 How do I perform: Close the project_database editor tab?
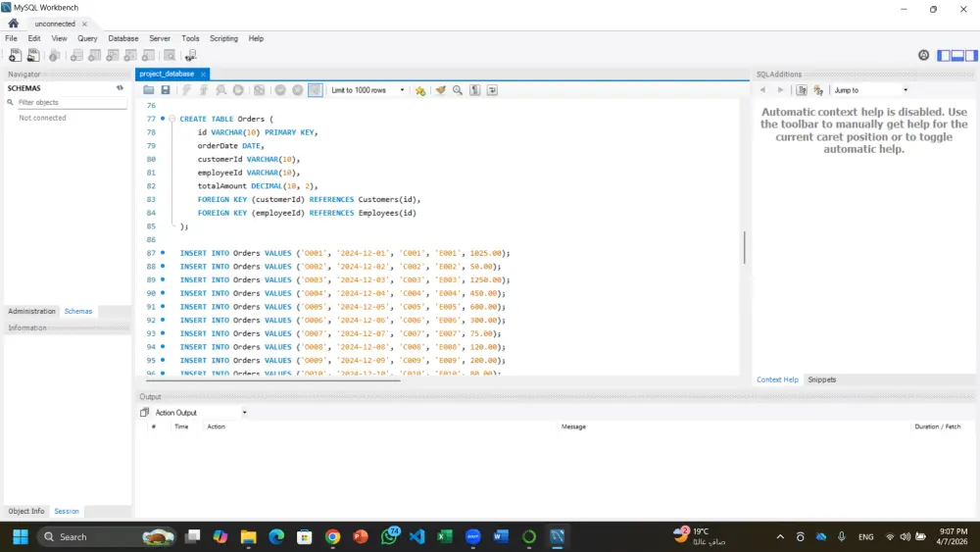pyautogui.click(x=203, y=74)
